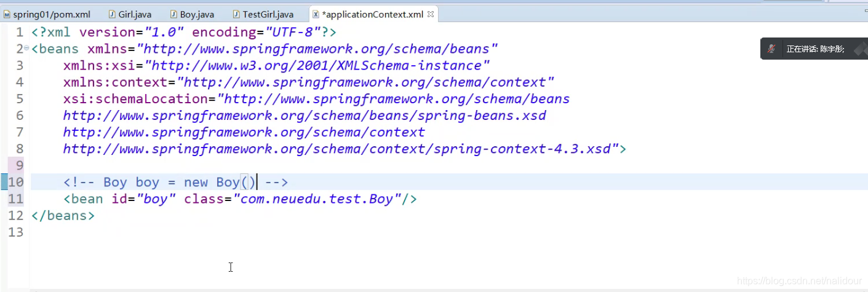
Task: Click the xmlns beans namespace URL
Action: pos(317,49)
